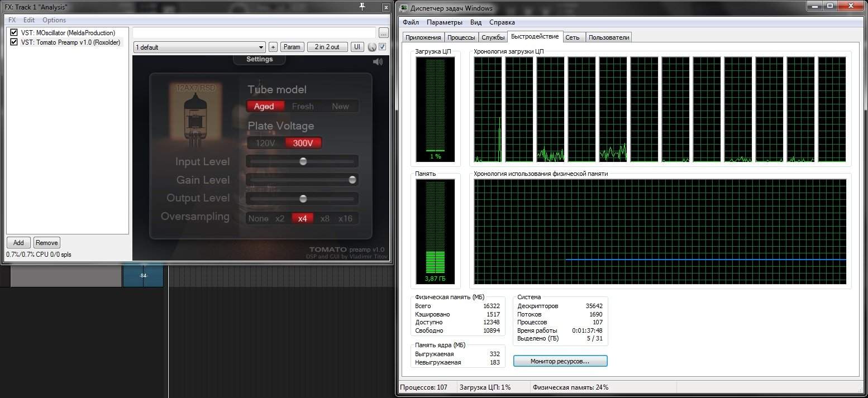
Task: Click the '2 in 2 out' routing button
Action: coord(327,47)
